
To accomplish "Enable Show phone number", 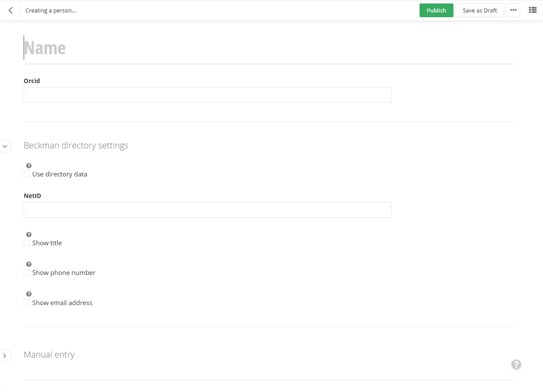I will 27,272.
